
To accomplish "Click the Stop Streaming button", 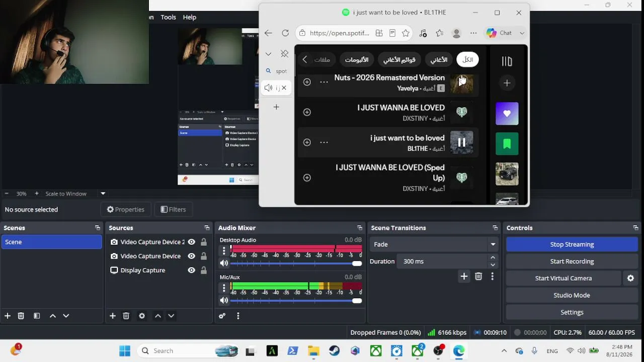I will tap(572, 244).
